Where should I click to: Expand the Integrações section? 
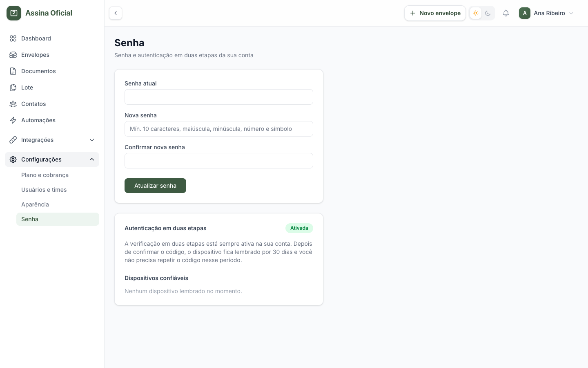[52, 140]
